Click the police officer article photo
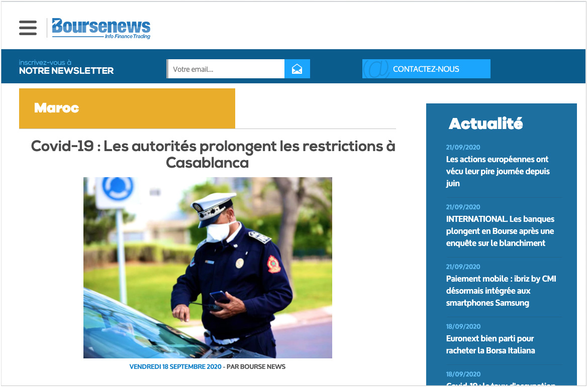Screen dimensions: 588x387 click(x=208, y=268)
